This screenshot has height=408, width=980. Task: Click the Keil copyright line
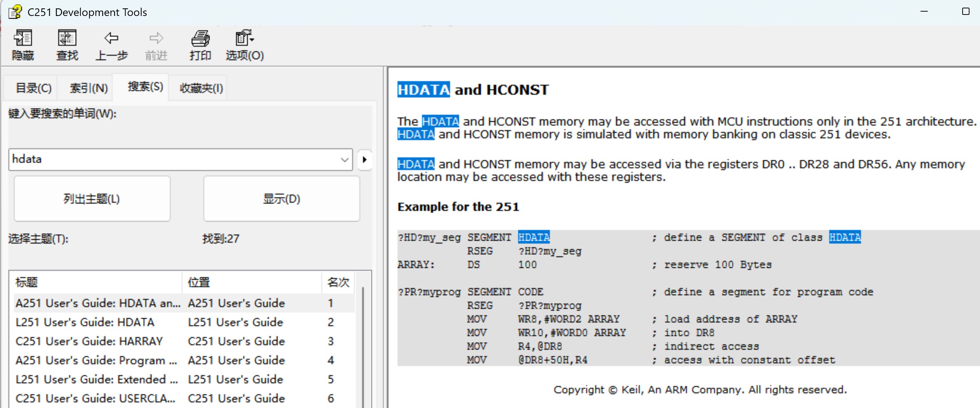coord(700,390)
